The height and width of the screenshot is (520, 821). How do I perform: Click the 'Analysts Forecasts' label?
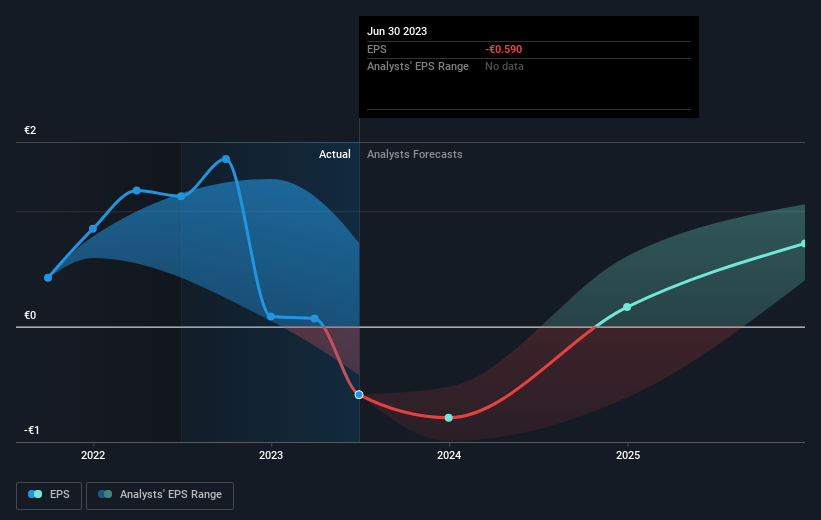click(415, 154)
